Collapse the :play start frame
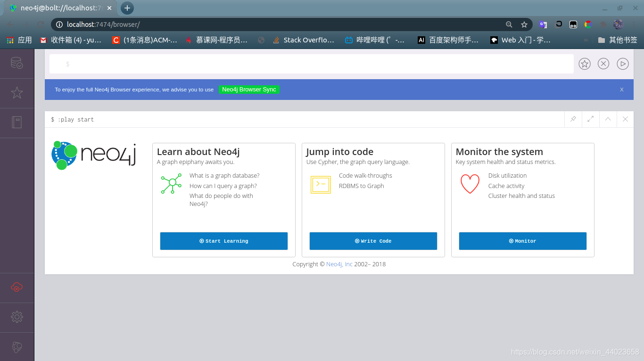Image resolution: width=644 pixels, height=361 pixels. 608,119
